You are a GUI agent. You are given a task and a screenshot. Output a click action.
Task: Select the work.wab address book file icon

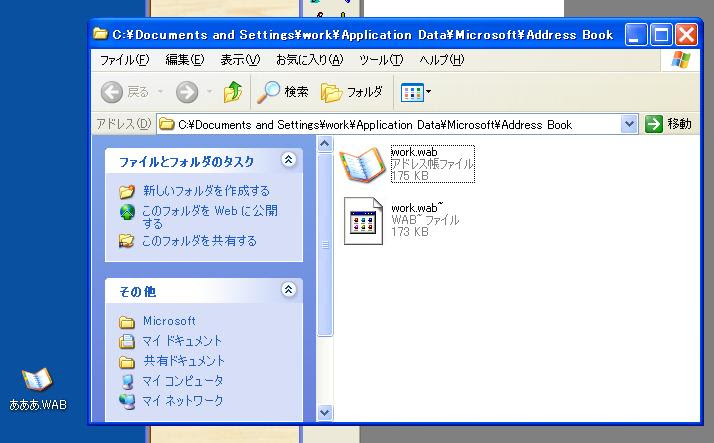tap(362, 164)
